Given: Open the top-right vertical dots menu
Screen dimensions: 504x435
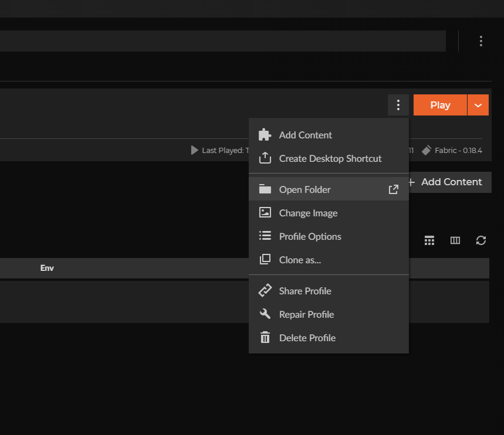Looking at the screenshot, I should [x=481, y=41].
